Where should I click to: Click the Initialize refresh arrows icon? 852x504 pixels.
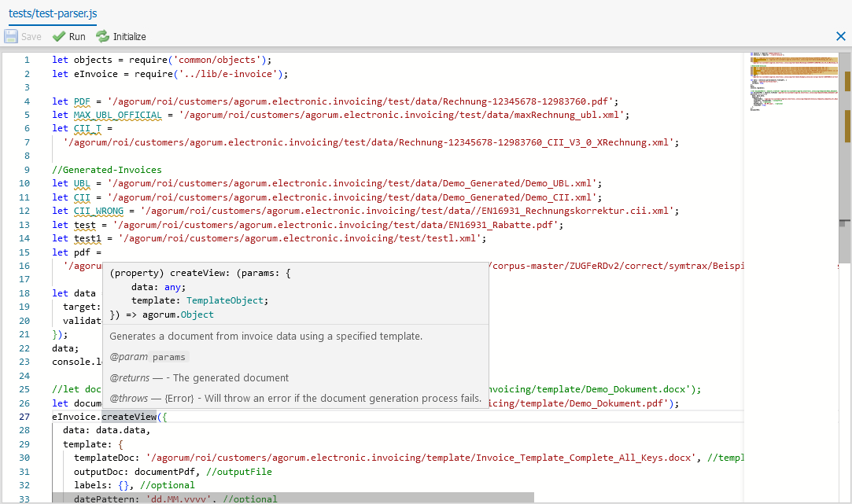pos(103,36)
